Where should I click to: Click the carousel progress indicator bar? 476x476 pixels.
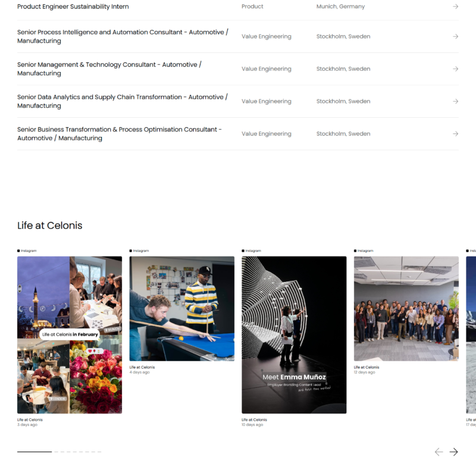pyautogui.click(x=59, y=452)
